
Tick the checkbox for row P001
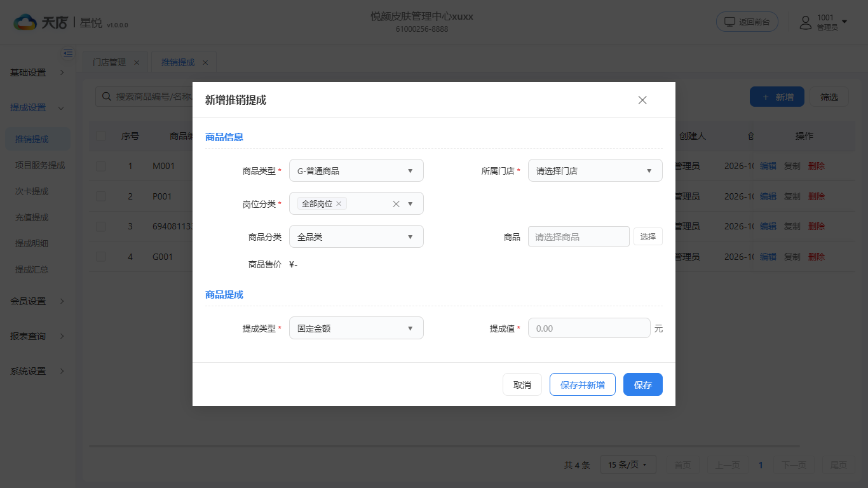[x=101, y=196]
